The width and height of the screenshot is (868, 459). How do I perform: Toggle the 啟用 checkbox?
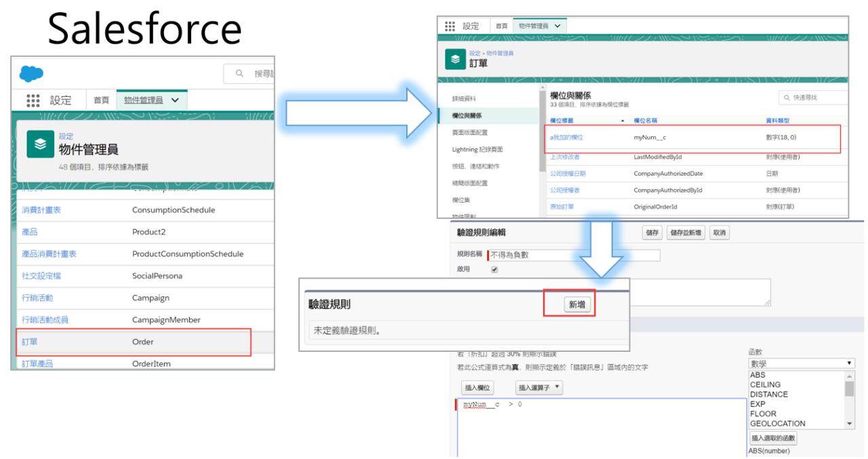(x=494, y=269)
